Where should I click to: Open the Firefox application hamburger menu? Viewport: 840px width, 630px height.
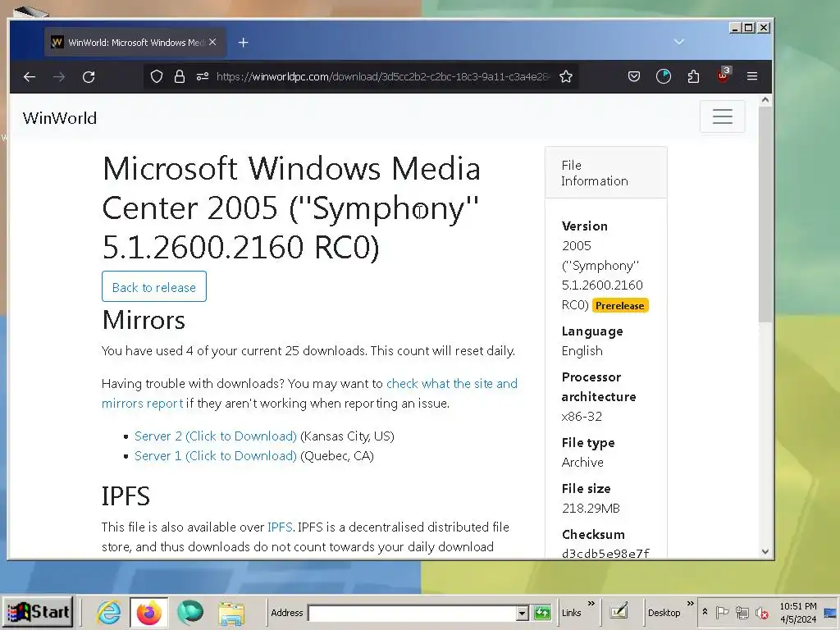(x=752, y=76)
